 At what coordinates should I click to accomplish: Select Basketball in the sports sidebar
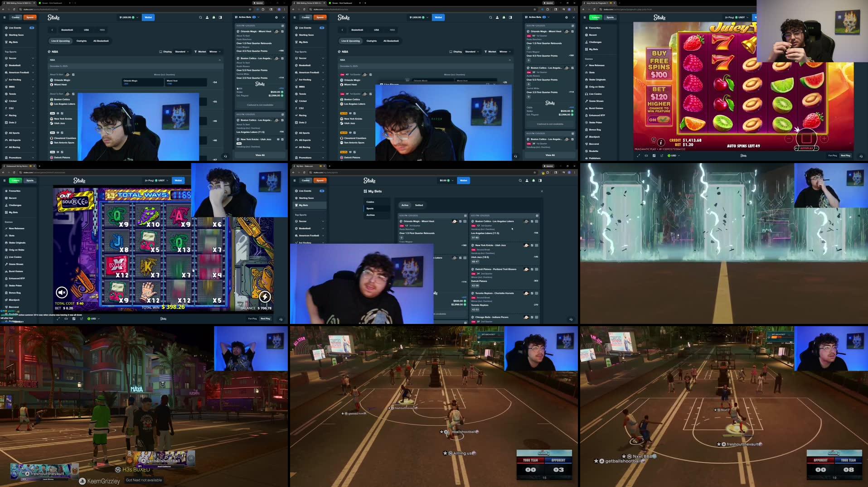[x=14, y=65]
